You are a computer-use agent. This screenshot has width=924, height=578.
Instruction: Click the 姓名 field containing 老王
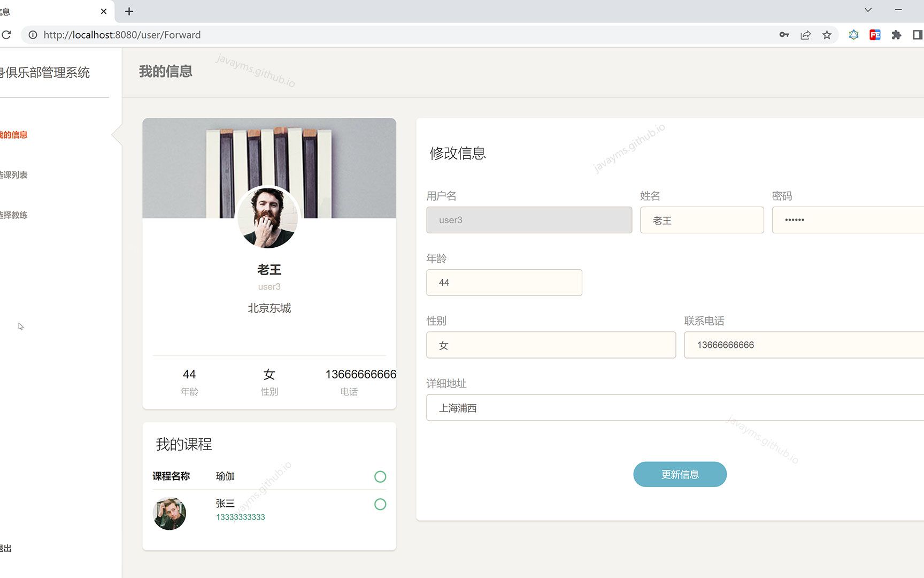pyautogui.click(x=702, y=220)
